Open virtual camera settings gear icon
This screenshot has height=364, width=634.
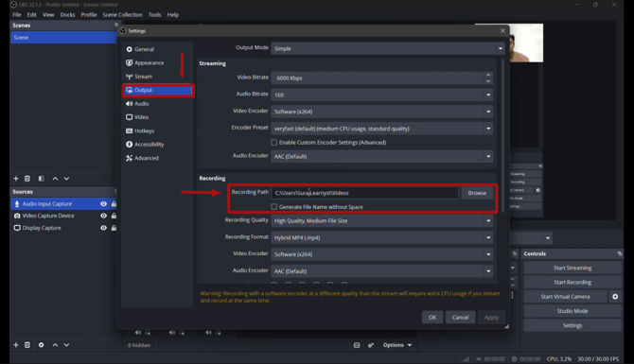(x=615, y=297)
